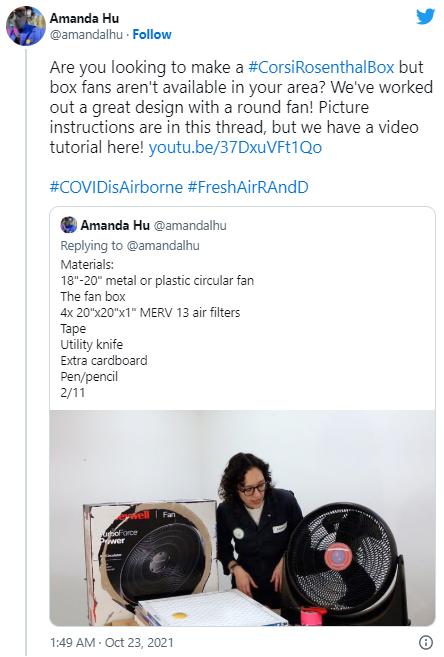Click the Twitter bird logo

(x=425, y=16)
